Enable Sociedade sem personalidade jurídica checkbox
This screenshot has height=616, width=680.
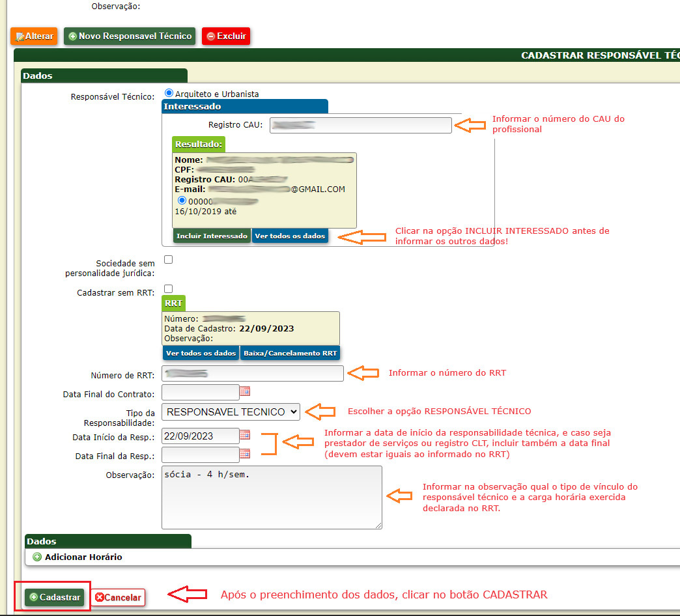pyautogui.click(x=169, y=259)
